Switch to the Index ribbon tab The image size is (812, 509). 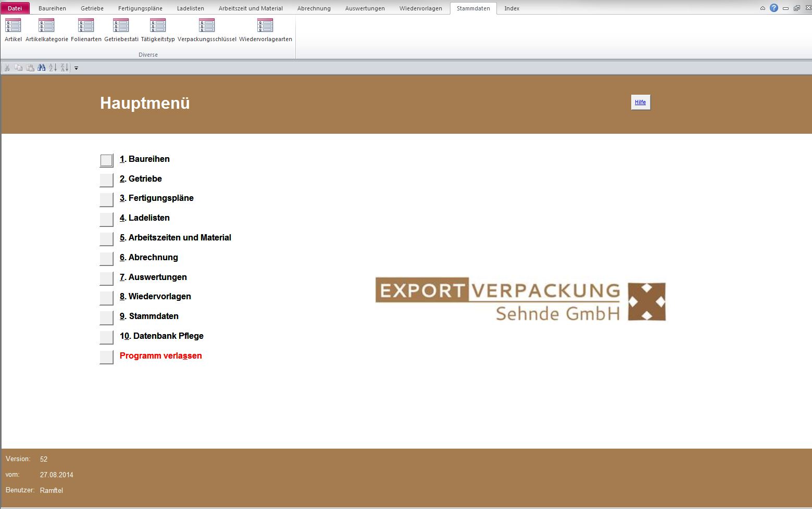click(x=512, y=8)
